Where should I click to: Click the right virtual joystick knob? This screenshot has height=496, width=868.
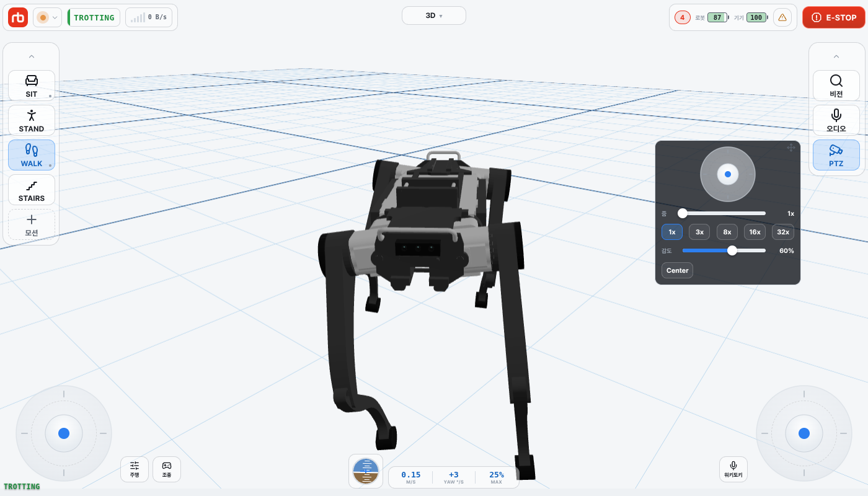804,433
